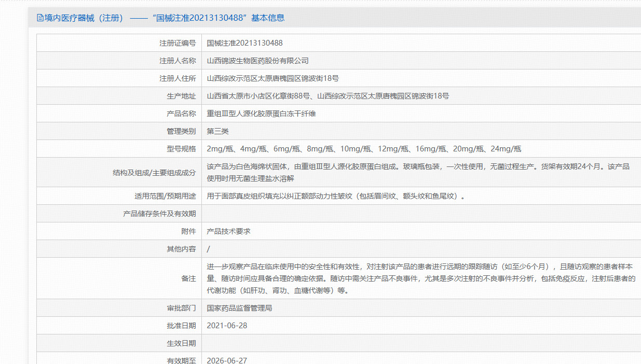Click the 注册人住所 row label

(x=177, y=78)
